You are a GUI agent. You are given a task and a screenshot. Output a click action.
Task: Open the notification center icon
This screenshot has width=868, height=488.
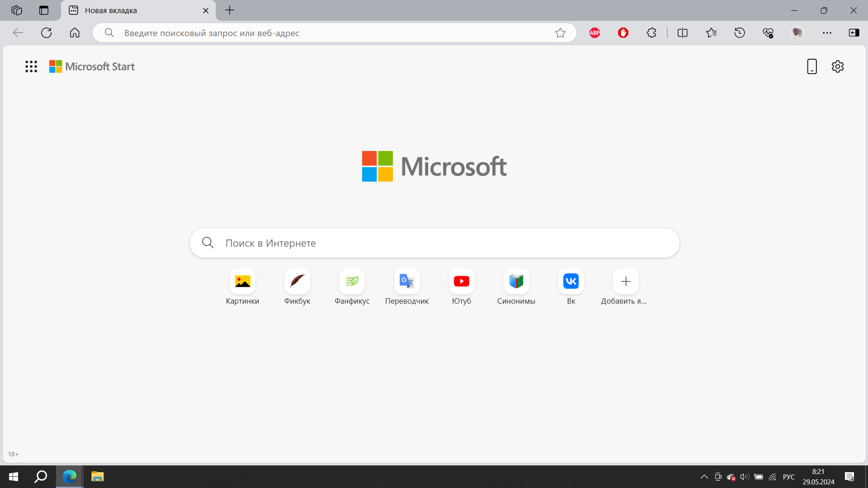point(849,477)
